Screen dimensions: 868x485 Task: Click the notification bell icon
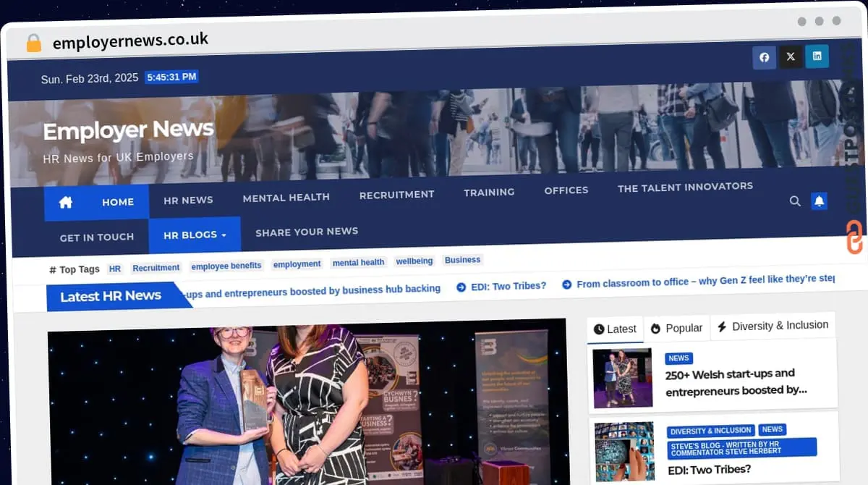tap(819, 201)
